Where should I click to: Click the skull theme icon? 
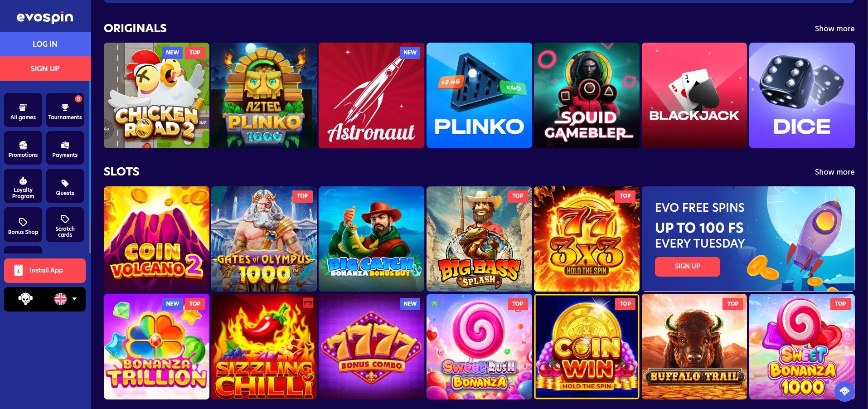coord(25,299)
